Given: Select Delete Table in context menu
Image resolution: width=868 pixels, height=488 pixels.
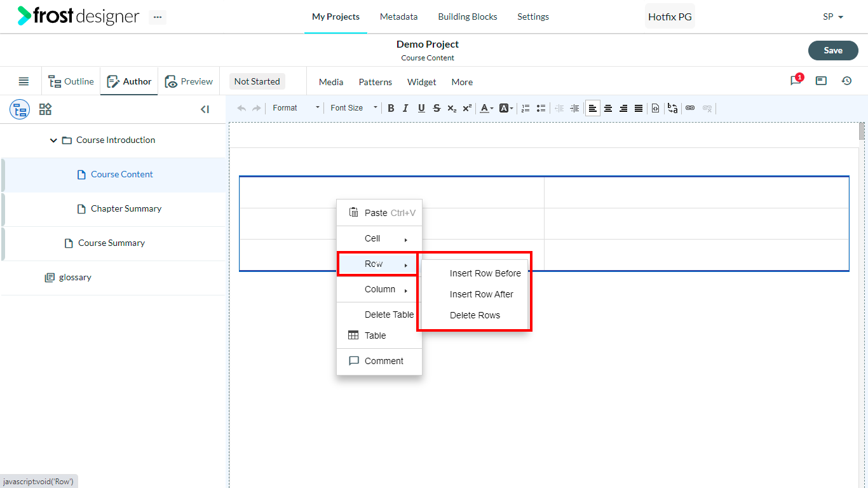Looking at the screenshot, I should tap(389, 315).
